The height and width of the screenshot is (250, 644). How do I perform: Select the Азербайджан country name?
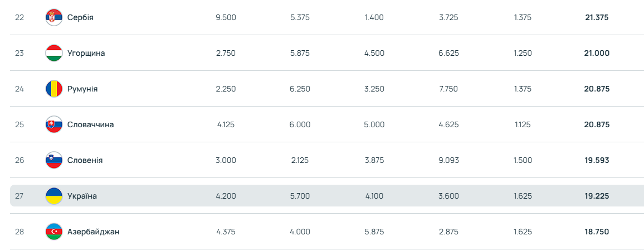(x=93, y=232)
